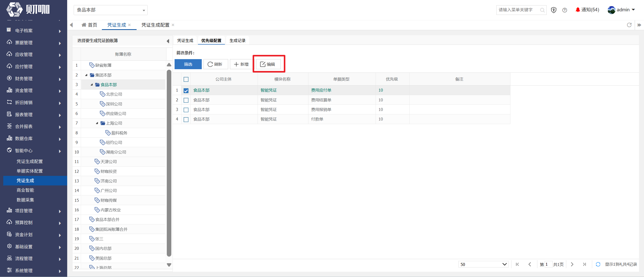The height and width of the screenshot is (277, 644).
Task: Click the blue 筛选 button
Action: [x=188, y=64]
